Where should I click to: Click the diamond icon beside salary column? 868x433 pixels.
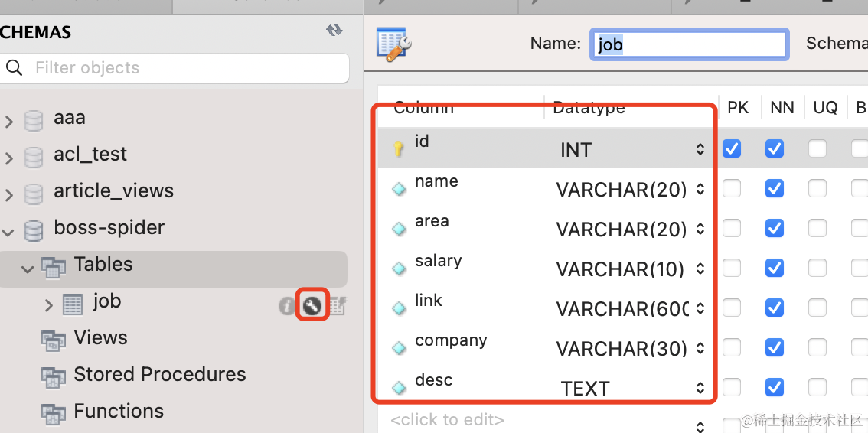[399, 269]
